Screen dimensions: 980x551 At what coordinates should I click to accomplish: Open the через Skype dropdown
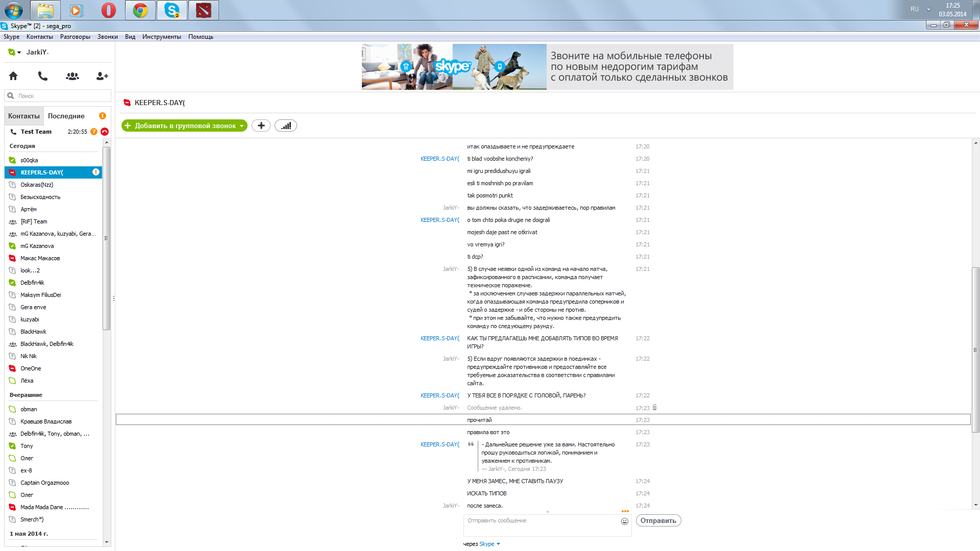pos(498,544)
